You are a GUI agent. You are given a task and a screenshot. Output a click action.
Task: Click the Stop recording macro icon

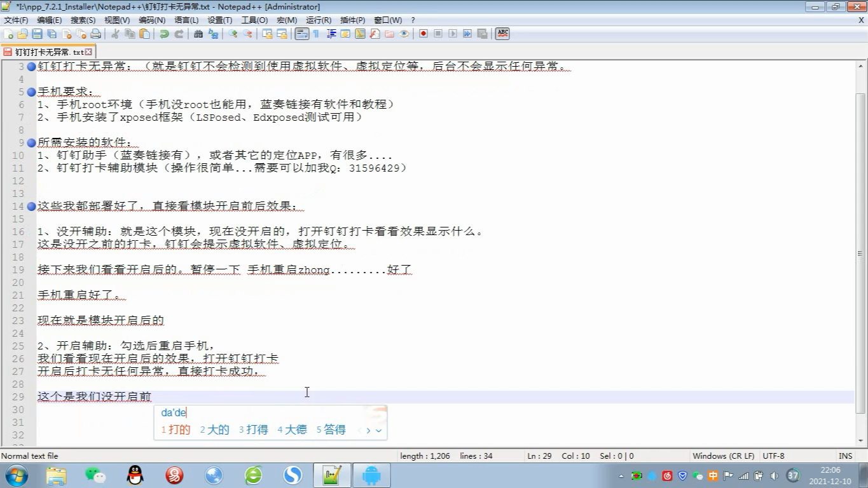point(438,34)
